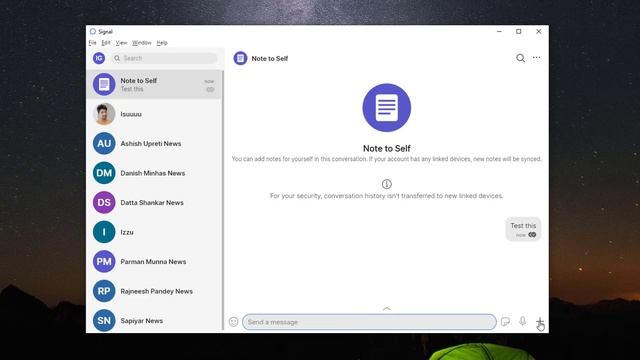Maximize the Signal window
640x360 pixels.
point(519,31)
